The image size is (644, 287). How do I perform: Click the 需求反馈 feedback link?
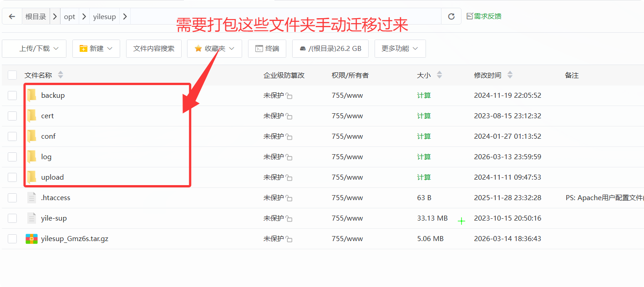pos(484,16)
